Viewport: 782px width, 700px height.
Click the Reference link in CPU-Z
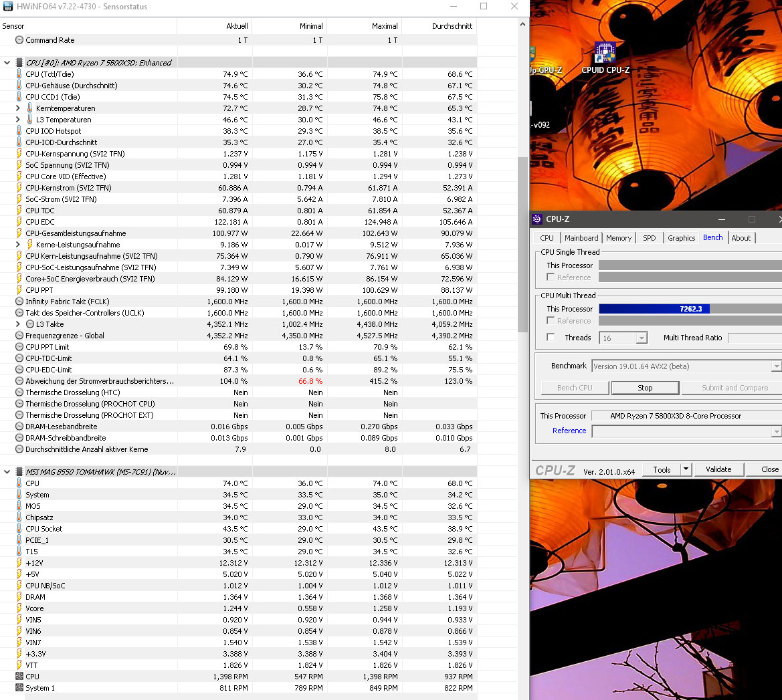pos(569,431)
